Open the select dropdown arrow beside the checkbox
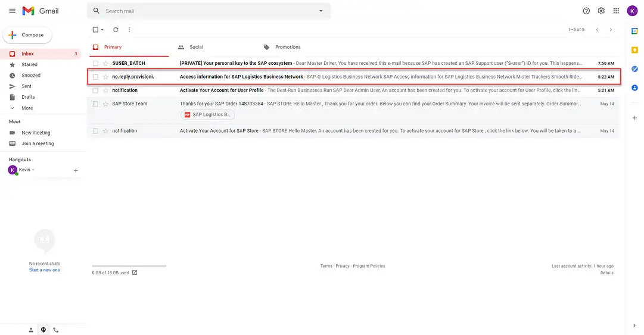The width and height of the screenshot is (644, 335). (102, 30)
